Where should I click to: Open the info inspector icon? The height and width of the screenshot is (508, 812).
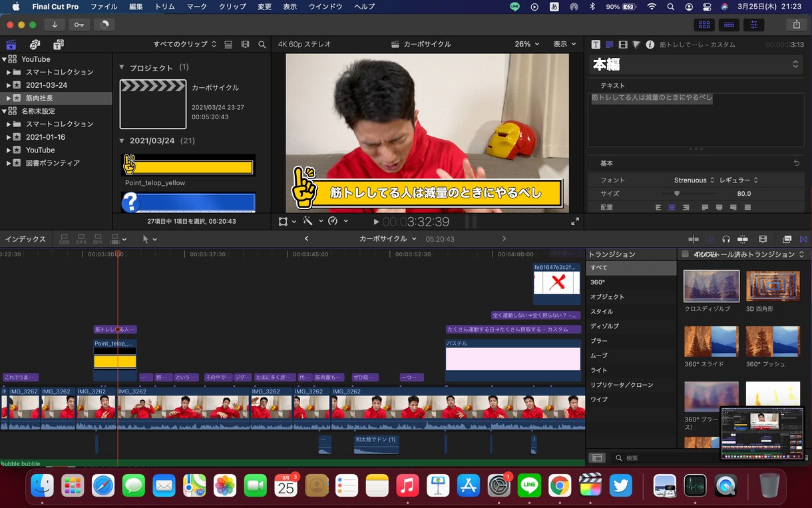click(x=650, y=45)
